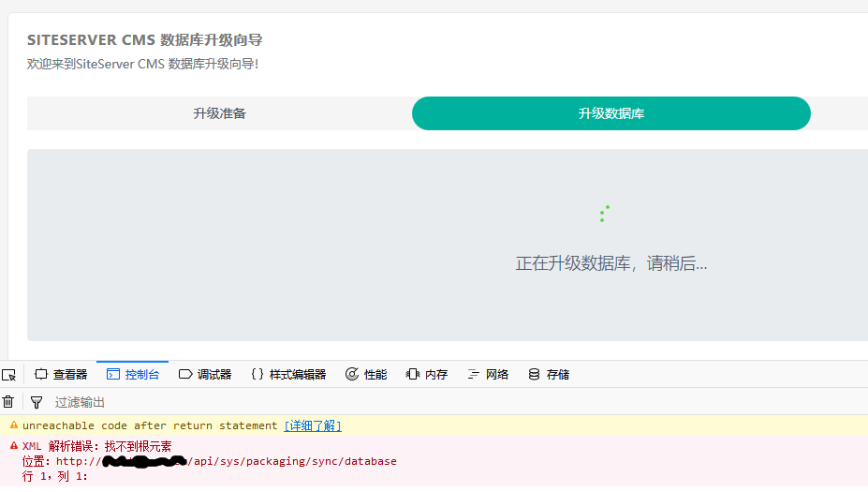The width and height of the screenshot is (868, 492).
Task: Click the 升级数据库 wizard step
Action: tap(611, 113)
